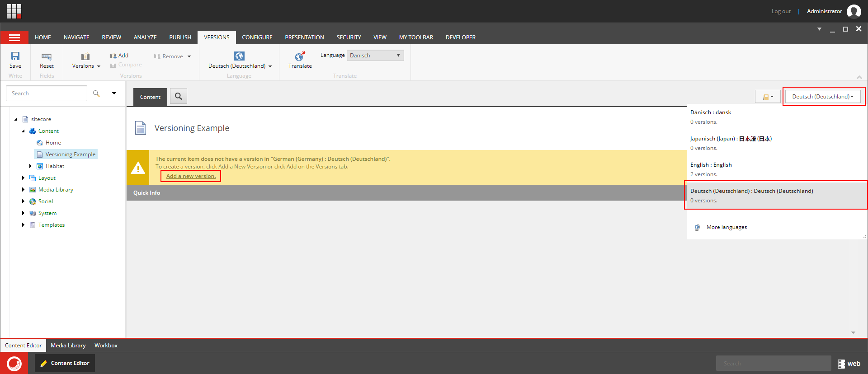Screen dimensions: 868x374
Task: Select Japanisch (Japan) language entry
Action: click(x=777, y=143)
